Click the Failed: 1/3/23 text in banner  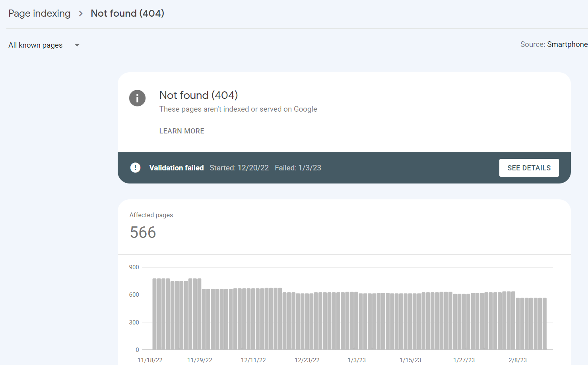pos(298,168)
